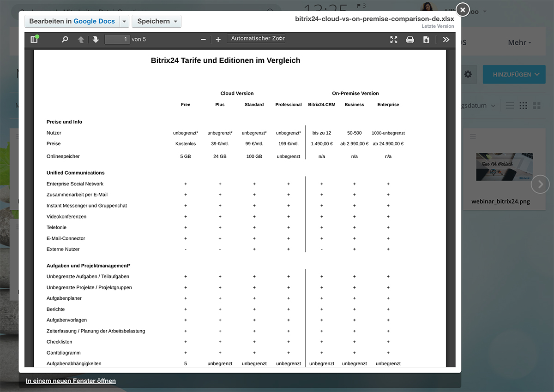Open the Speichern dropdown button

(157, 21)
